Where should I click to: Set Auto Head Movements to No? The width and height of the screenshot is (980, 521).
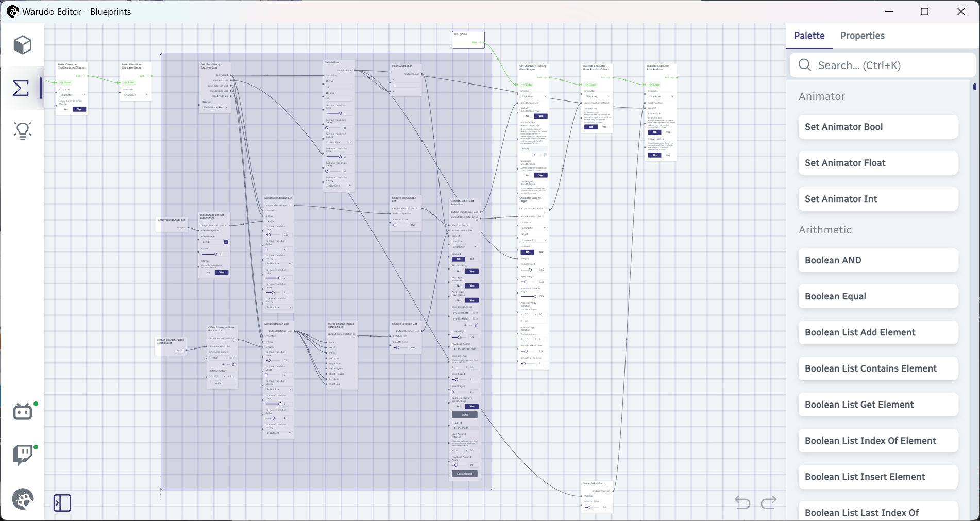[459, 300]
